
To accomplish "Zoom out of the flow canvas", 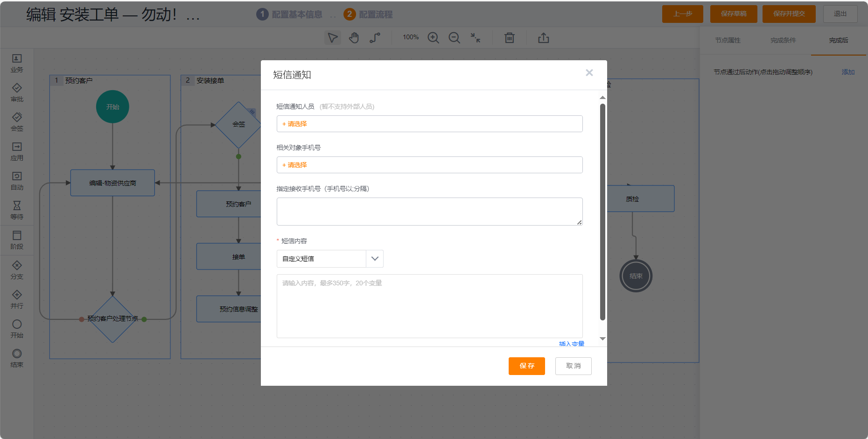I will tap(454, 38).
